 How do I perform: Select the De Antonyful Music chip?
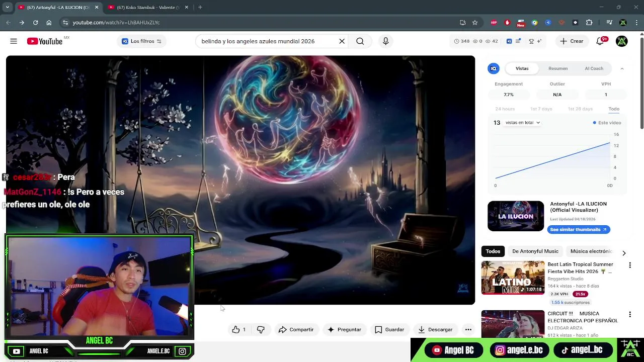point(535,251)
